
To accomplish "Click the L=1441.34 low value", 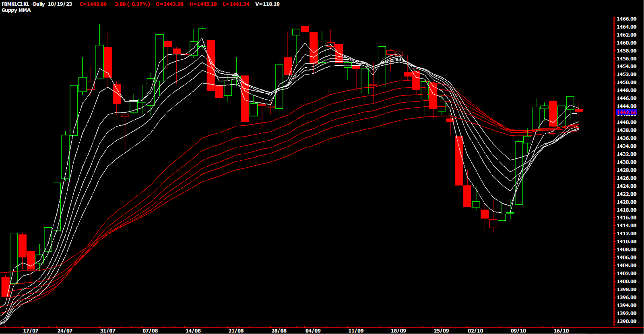I will point(236,4).
